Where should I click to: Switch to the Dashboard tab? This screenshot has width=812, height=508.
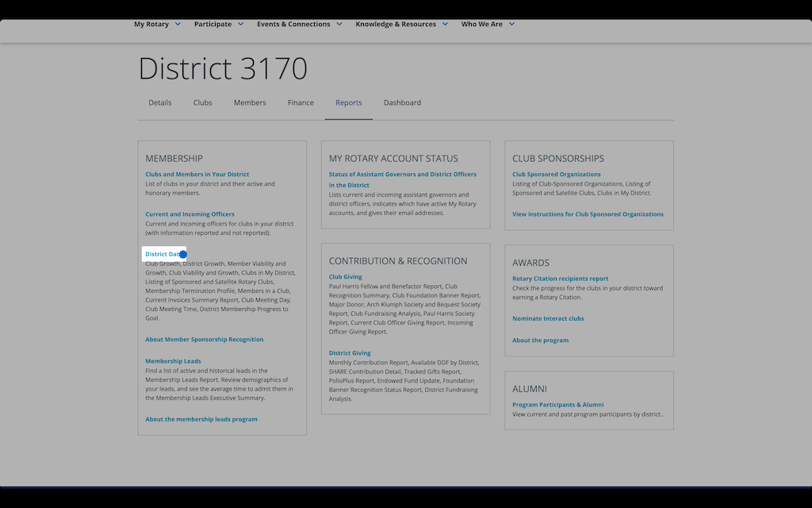pos(402,102)
